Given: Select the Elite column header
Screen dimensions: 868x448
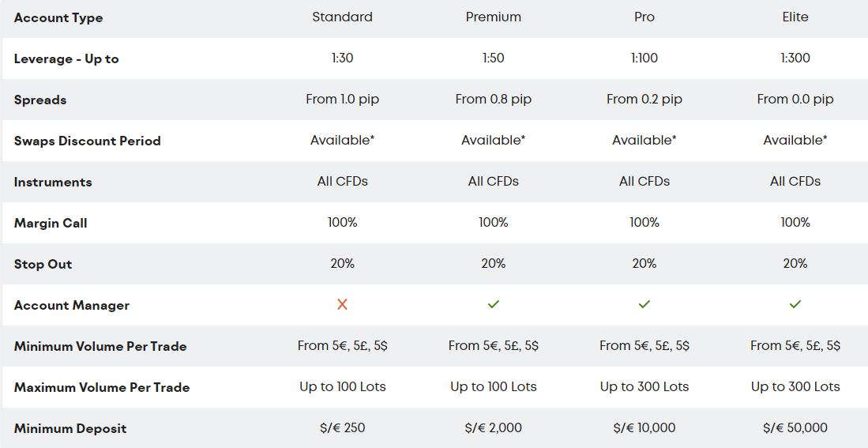Looking at the screenshot, I should pyautogui.click(x=795, y=17).
